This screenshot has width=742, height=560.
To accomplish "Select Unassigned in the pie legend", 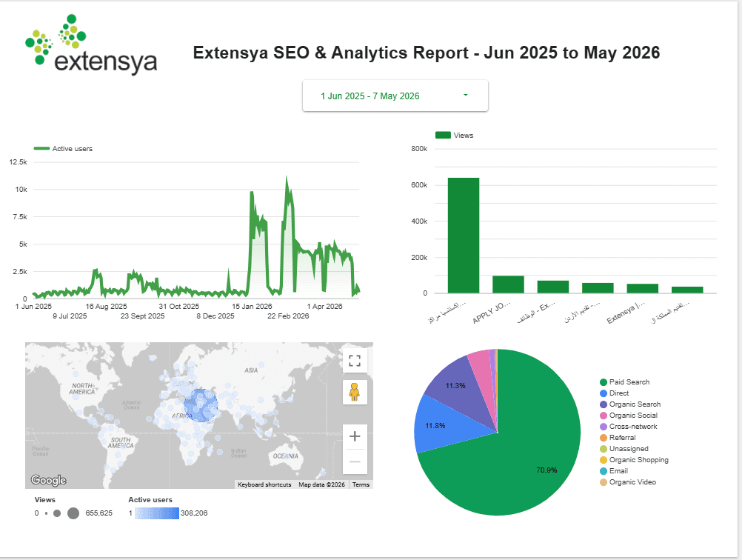I will tap(624, 449).
